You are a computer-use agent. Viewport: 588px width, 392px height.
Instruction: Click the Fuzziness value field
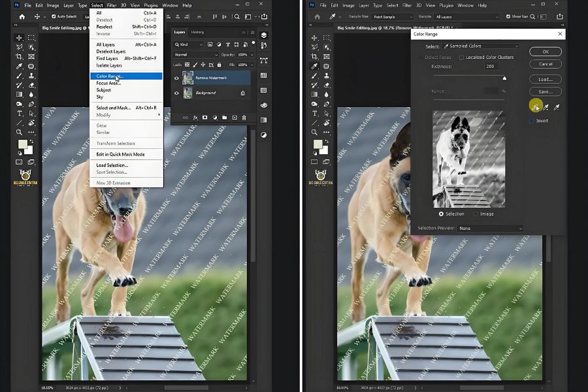tap(491, 67)
